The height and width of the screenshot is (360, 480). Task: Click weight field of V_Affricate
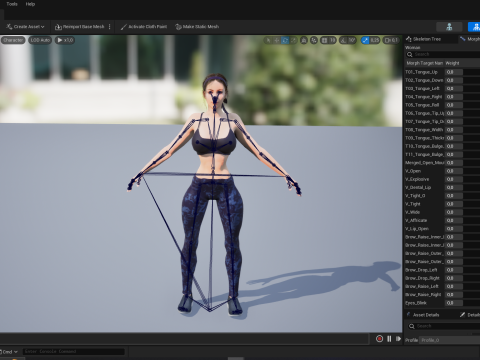click(x=454, y=220)
